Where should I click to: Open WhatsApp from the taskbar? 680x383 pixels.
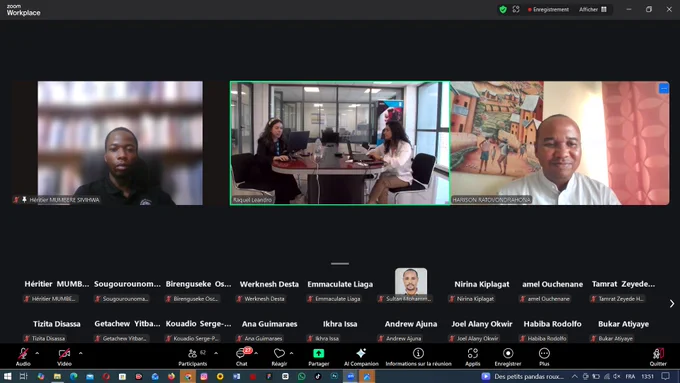tap(301, 376)
